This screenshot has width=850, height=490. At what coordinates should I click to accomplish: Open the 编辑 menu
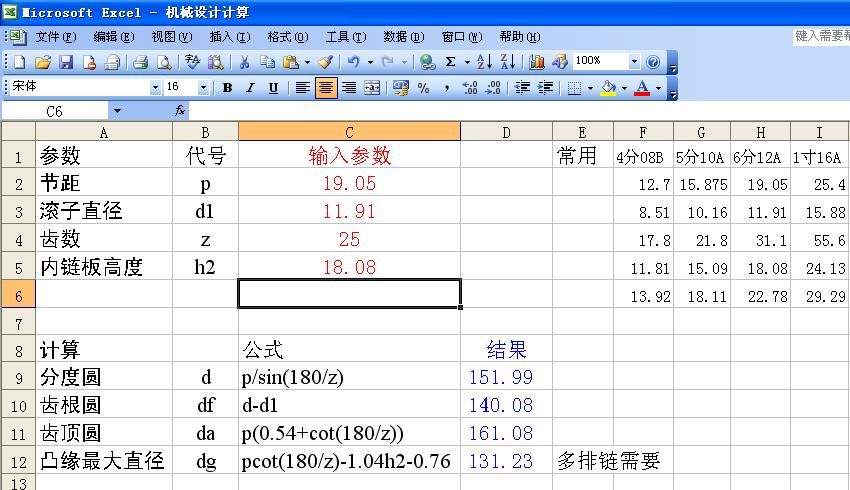click(114, 37)
